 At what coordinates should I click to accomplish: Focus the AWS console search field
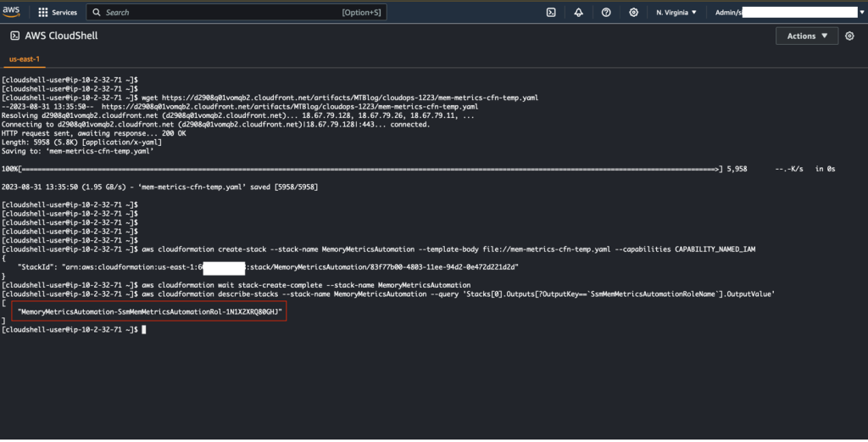(236, 12)
